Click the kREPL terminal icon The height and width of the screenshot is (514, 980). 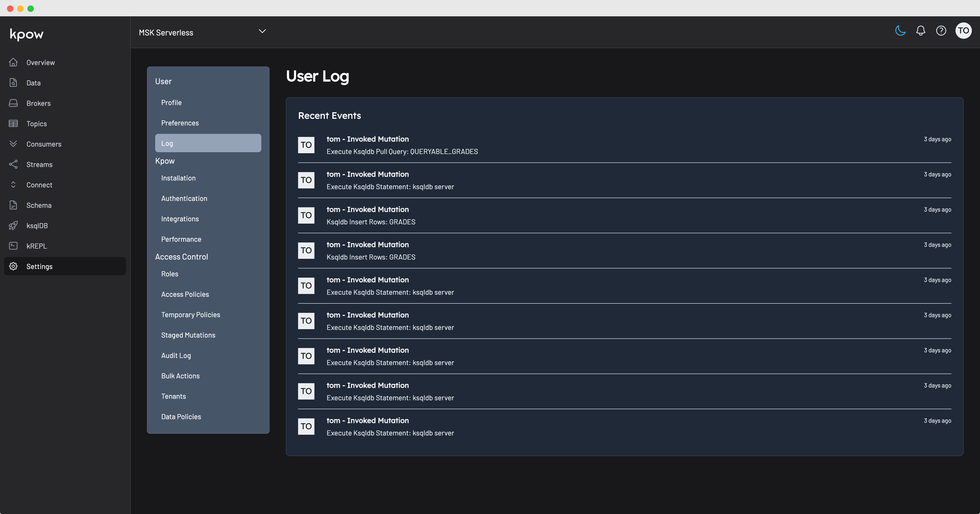click(13, 246)
